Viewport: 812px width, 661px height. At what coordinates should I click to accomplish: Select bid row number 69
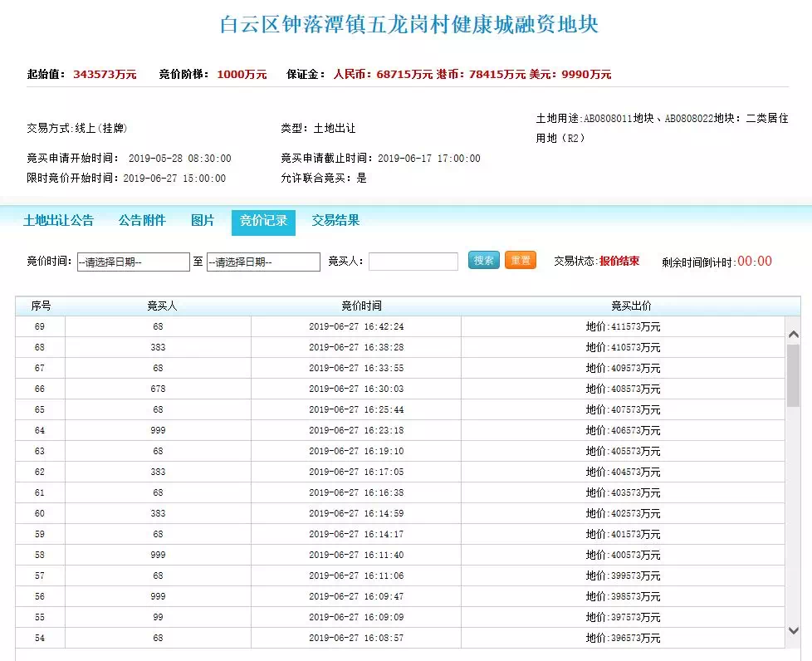click(x=40, y=327)
